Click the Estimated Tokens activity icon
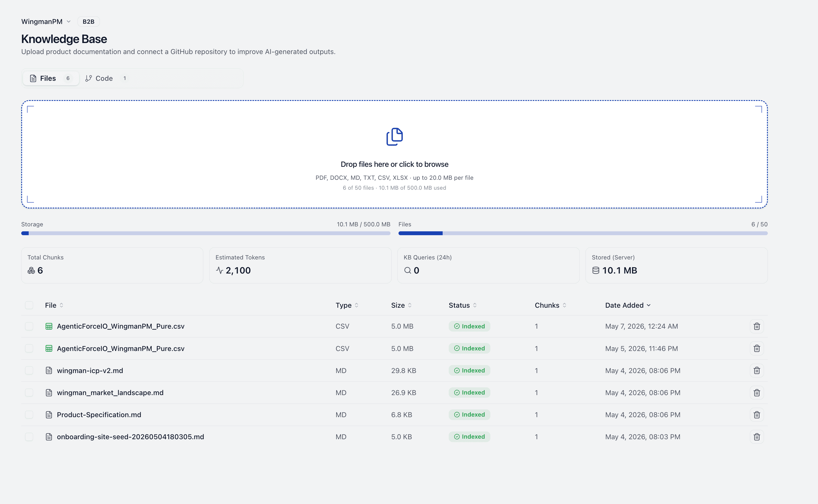Screen dimensions: 818x504 tap(219, 270)
